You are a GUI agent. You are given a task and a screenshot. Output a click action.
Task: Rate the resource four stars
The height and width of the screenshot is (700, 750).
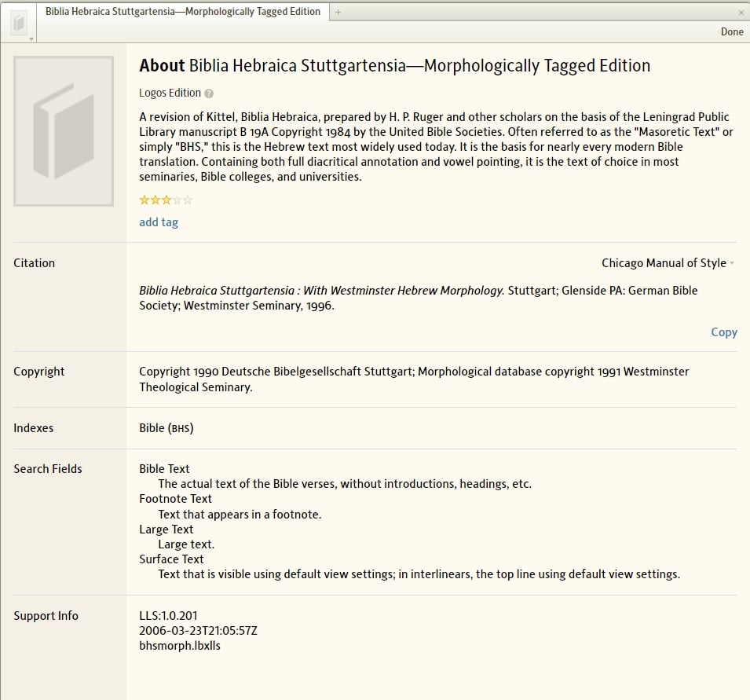tap(177, 200)
